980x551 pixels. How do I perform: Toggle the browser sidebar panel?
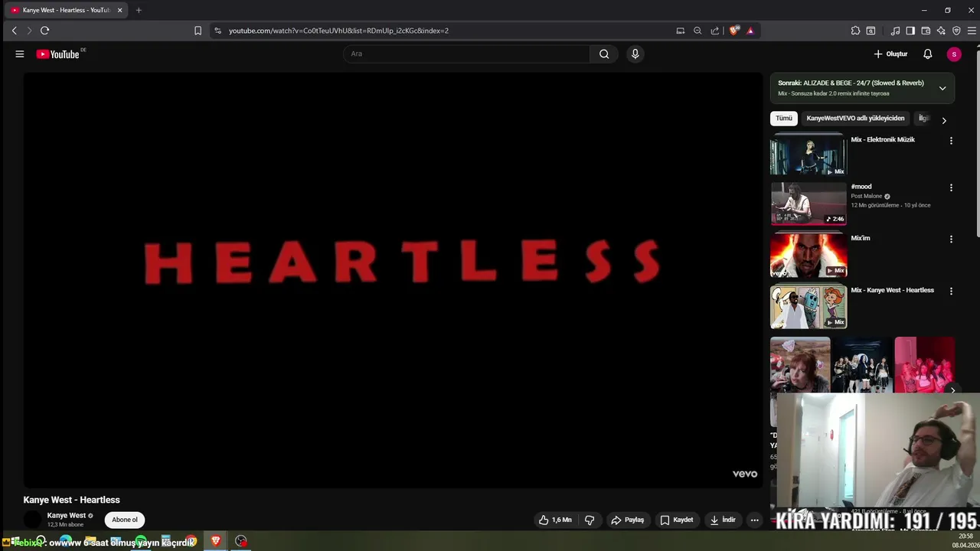tap(910, 31)
